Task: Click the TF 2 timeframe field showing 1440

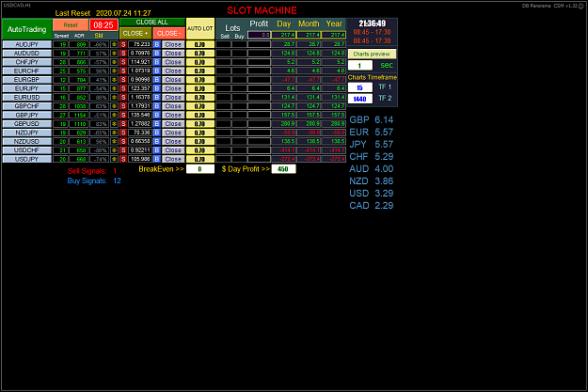Action: (360, 99)
